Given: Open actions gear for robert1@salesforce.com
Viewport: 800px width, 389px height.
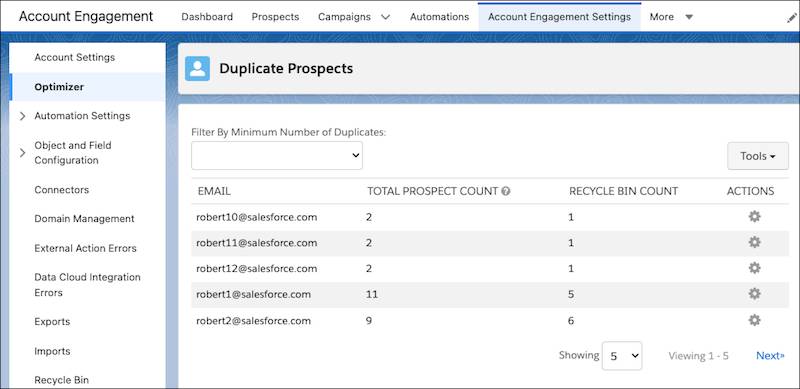Looking at the screenshot, I should (x=754, y=294).
